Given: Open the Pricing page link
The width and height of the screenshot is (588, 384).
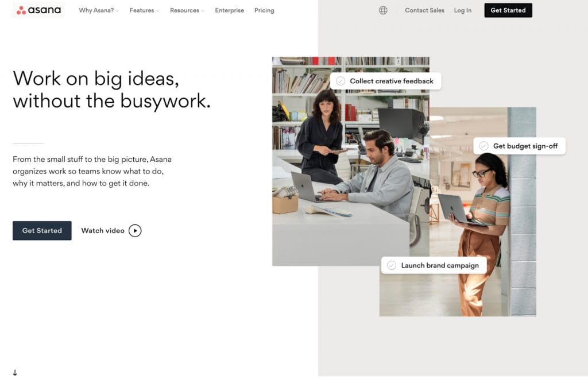Looking at the screenshot, I should (x=264, y=10).
